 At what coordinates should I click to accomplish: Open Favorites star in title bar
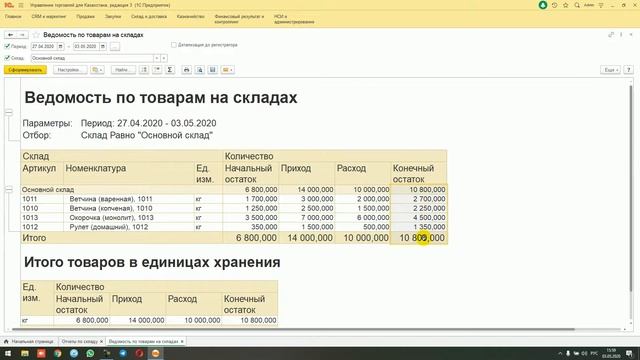(566, 5)
